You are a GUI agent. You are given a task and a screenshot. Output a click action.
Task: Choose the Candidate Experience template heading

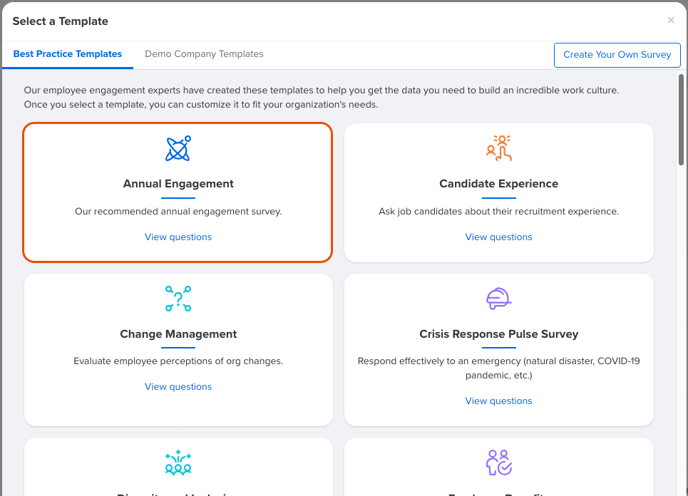[499, 183]
